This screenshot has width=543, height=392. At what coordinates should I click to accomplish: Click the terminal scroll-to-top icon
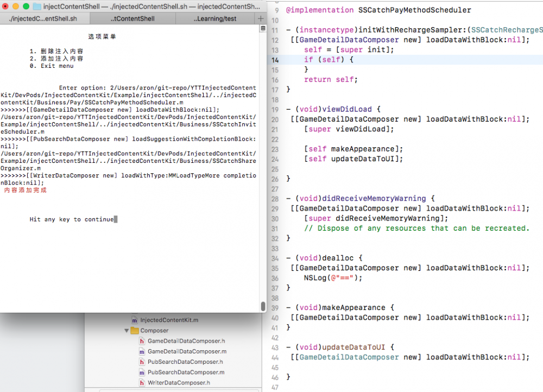(x=263, y=28)
